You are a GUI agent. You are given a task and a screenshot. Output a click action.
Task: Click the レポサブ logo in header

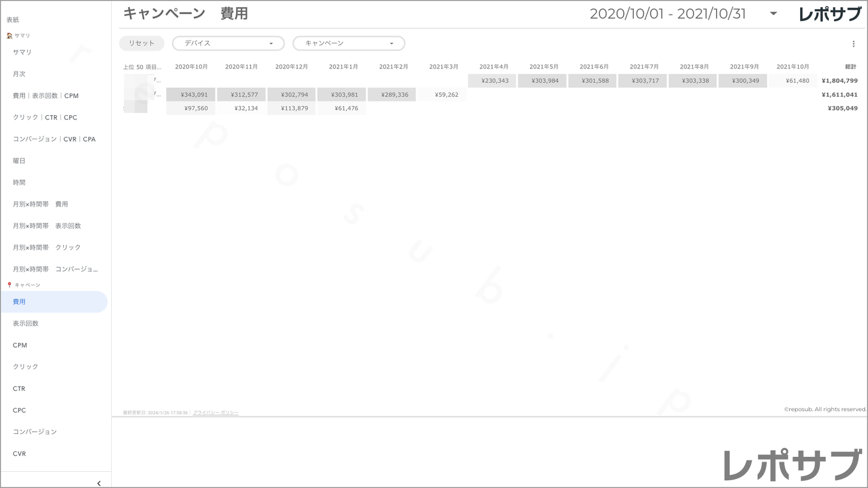pos(830,14)
